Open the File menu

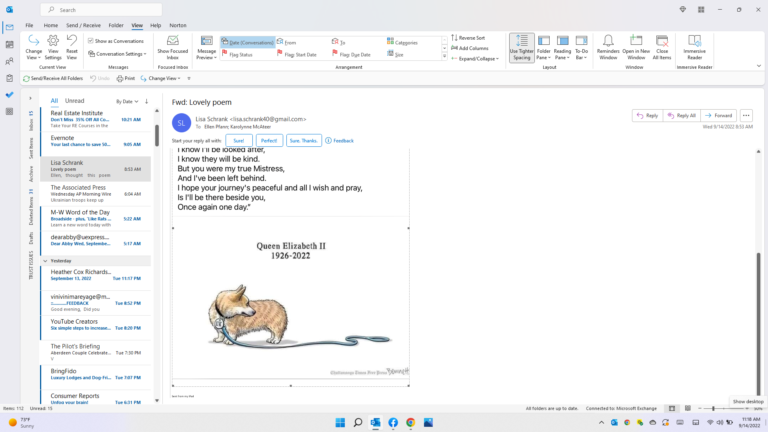point(29,25)
